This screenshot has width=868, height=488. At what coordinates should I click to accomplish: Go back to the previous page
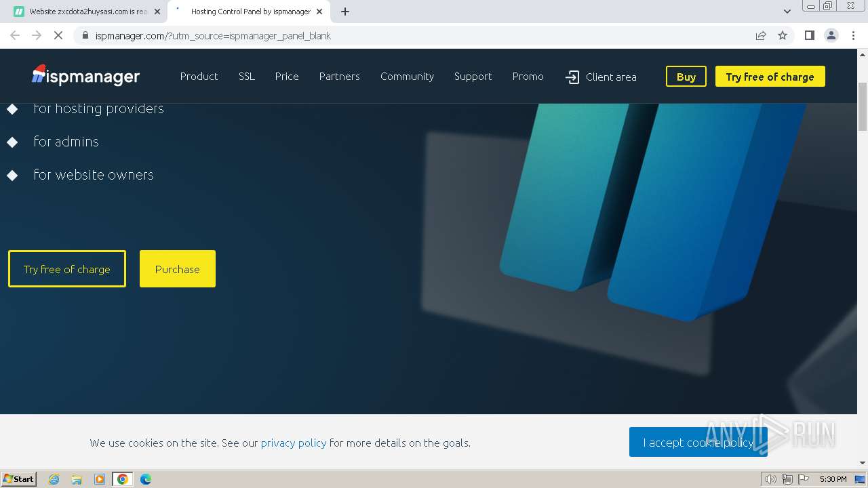click(15, 35)
